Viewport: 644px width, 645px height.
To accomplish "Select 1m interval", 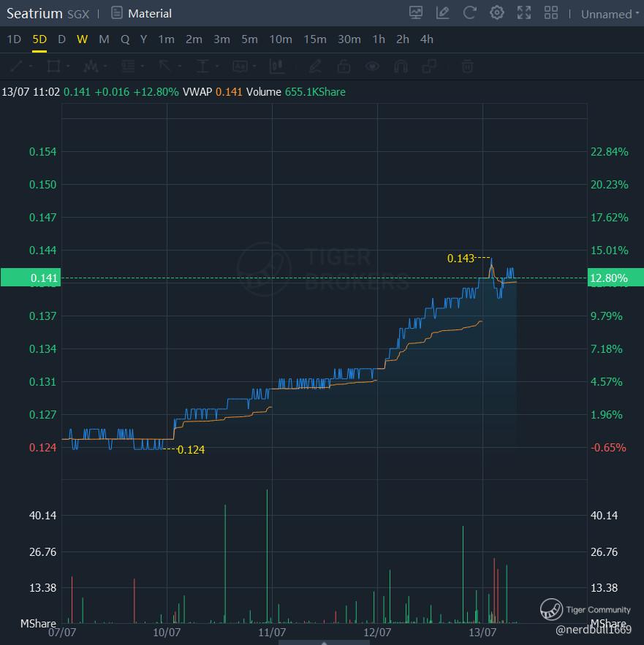I will tap(167, 39).
